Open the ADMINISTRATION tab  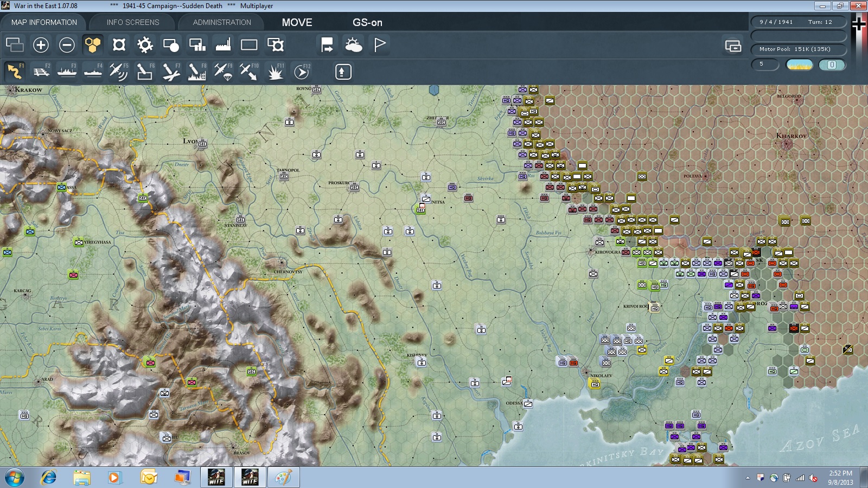coord(222,22)
